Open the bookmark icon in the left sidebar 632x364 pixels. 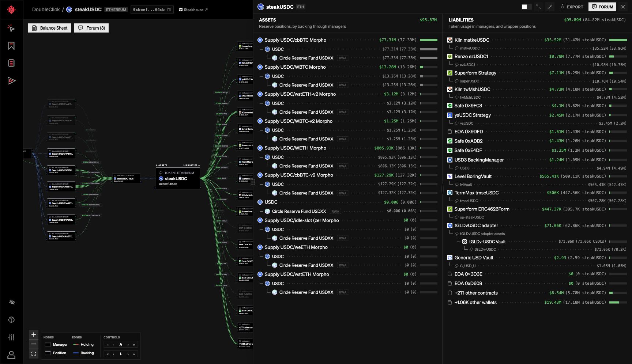tap(11, 46)
